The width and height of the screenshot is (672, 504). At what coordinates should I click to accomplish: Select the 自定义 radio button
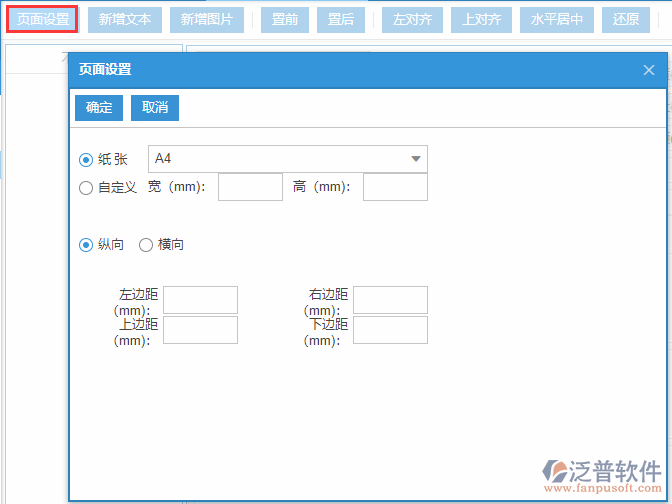(86, 188)
